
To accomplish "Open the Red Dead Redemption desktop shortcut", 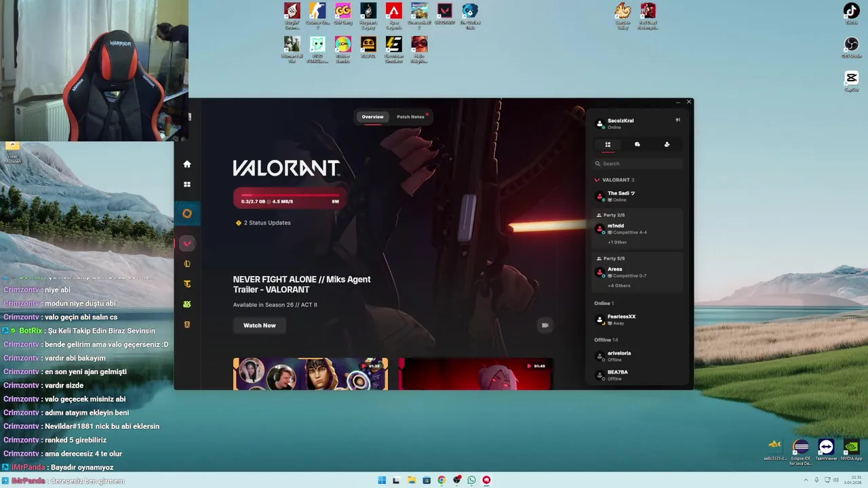I will (648, 16).
